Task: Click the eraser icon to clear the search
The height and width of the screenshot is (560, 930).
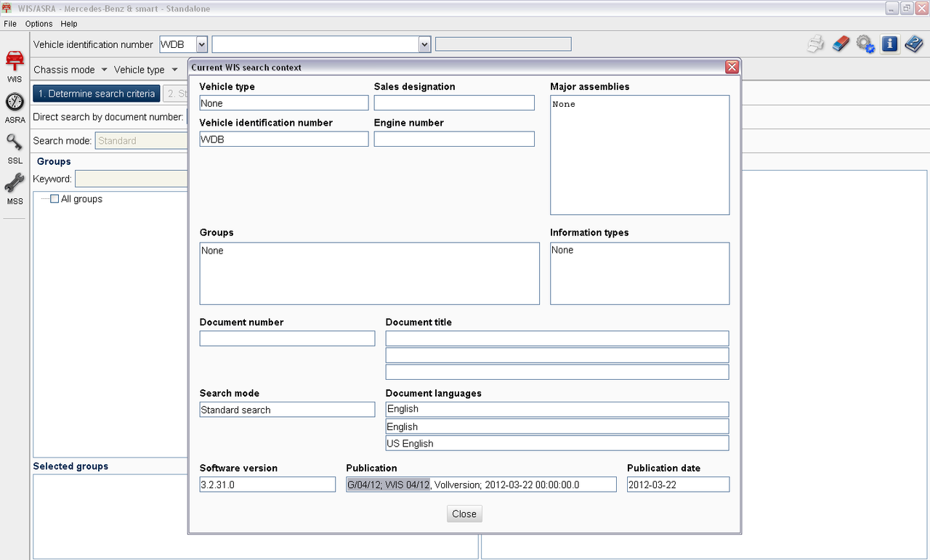Action: (x=840, y=44)
